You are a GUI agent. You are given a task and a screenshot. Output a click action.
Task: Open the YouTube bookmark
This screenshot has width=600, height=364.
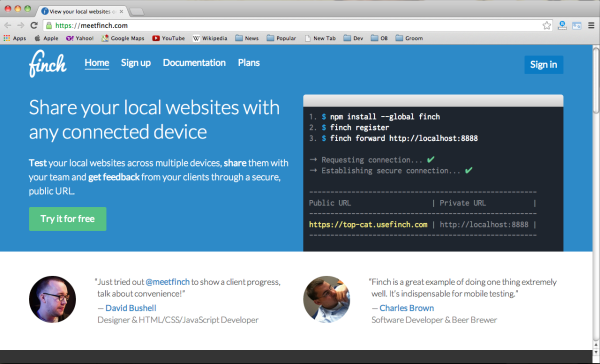tap(168, 38)
